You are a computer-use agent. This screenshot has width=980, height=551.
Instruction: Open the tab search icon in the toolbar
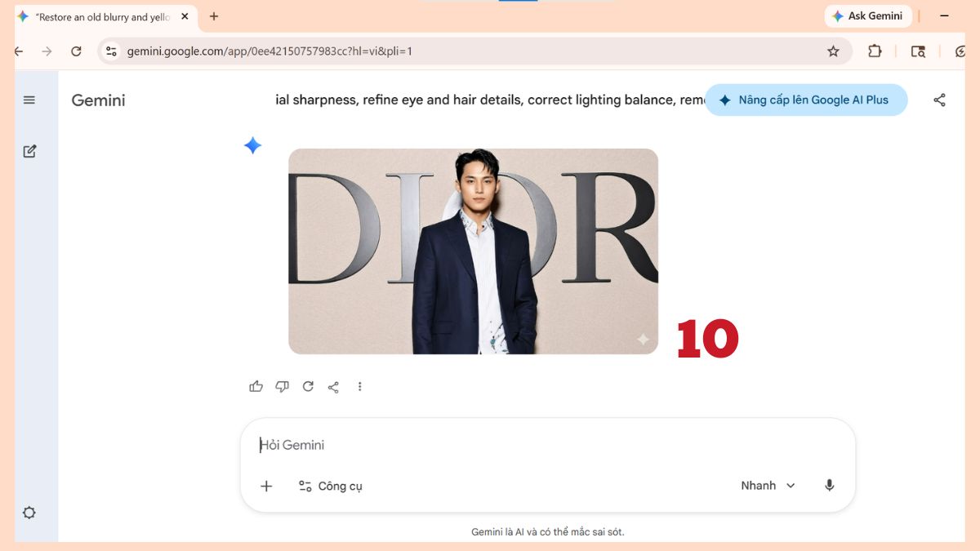918,51
